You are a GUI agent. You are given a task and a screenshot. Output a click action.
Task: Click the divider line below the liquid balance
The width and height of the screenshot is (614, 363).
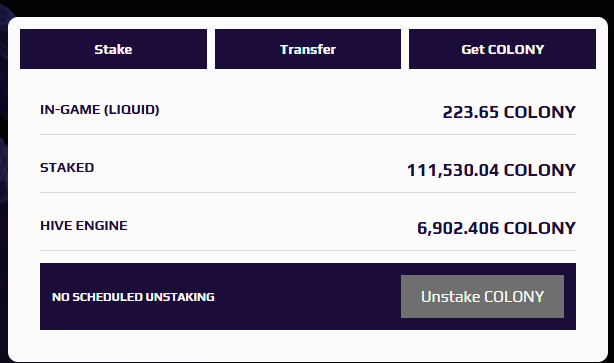click(x=308, y=134)
